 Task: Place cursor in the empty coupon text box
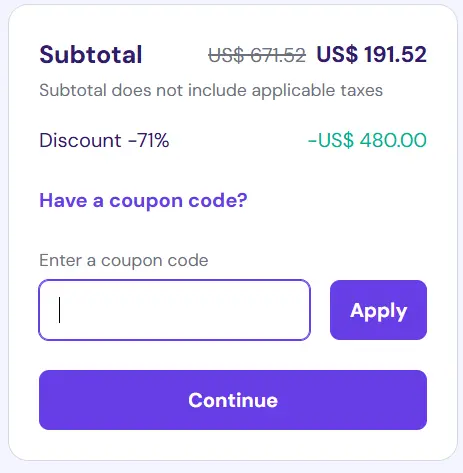pyautogui.click(x=175, y=310)
